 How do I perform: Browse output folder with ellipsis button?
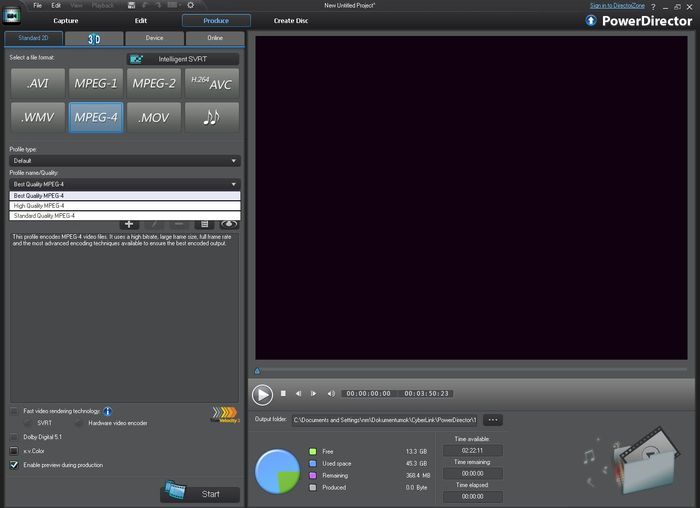click(x=493, y=420)
